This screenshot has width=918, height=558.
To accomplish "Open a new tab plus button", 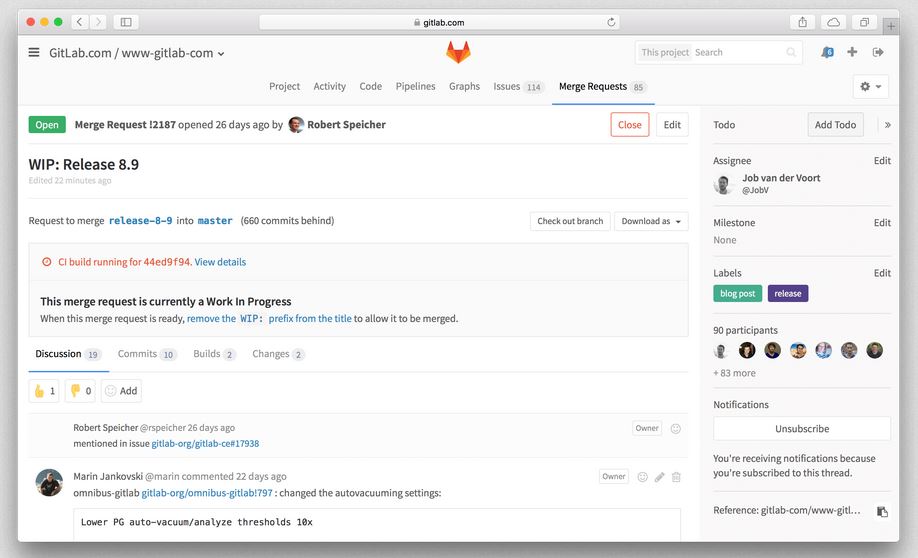I will pos(890,26).
